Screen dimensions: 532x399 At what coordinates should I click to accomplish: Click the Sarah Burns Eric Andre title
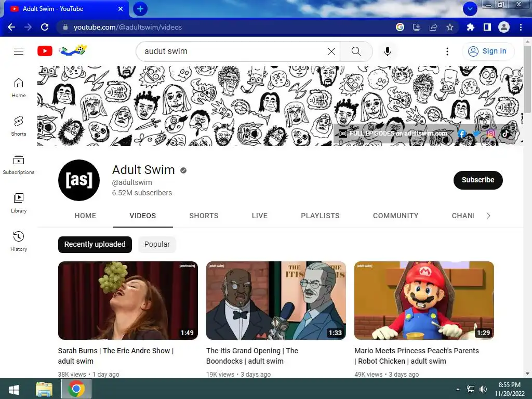[x=116, y=356]
